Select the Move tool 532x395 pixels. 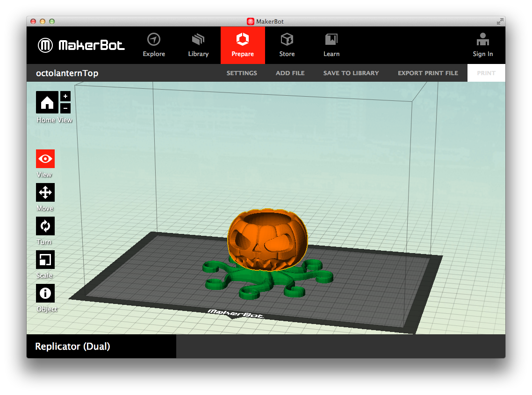[45, 192]
